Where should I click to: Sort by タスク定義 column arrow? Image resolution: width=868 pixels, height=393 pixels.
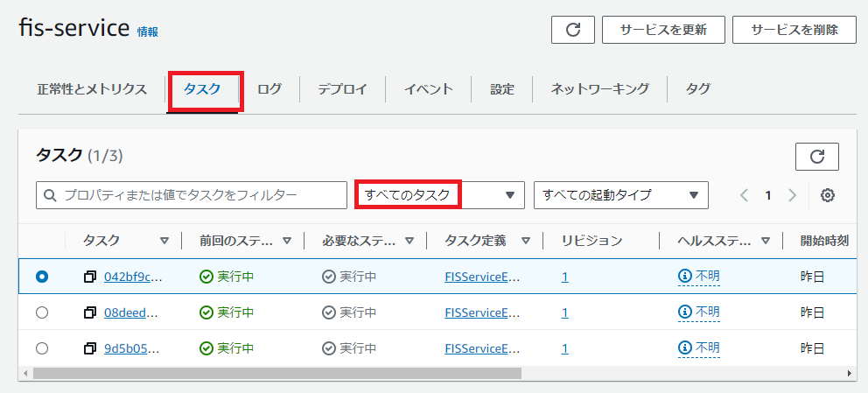[526, 241]
